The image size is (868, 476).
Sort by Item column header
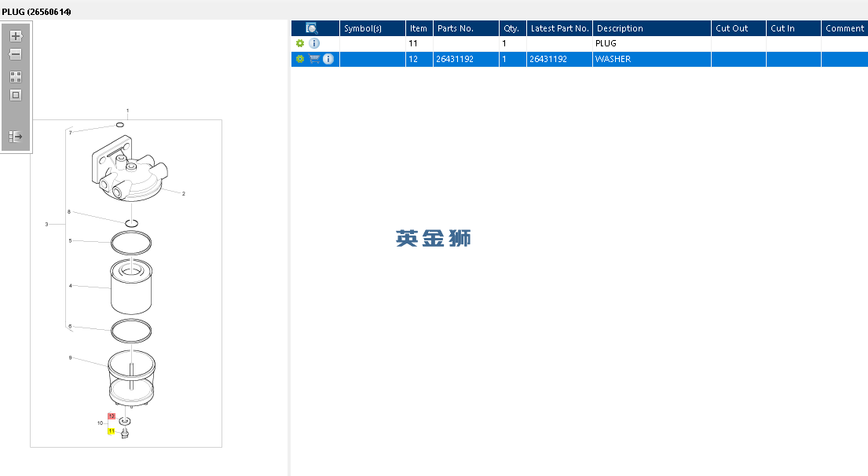419,28
